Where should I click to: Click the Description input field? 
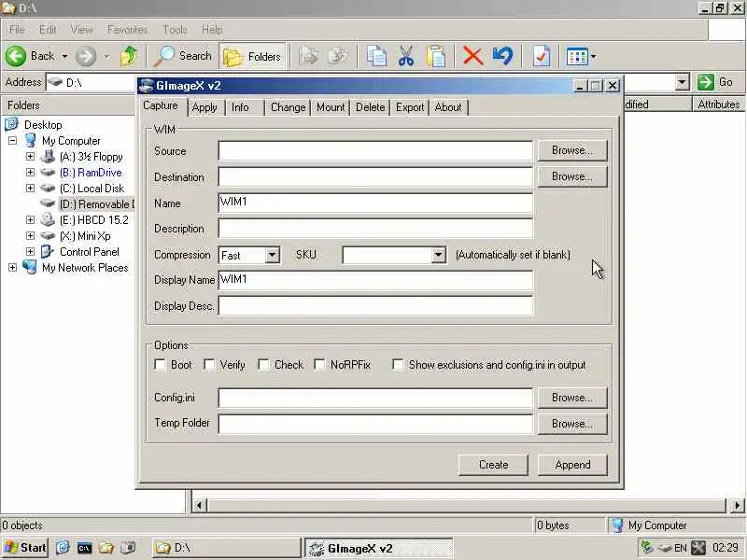coord(375,229)
